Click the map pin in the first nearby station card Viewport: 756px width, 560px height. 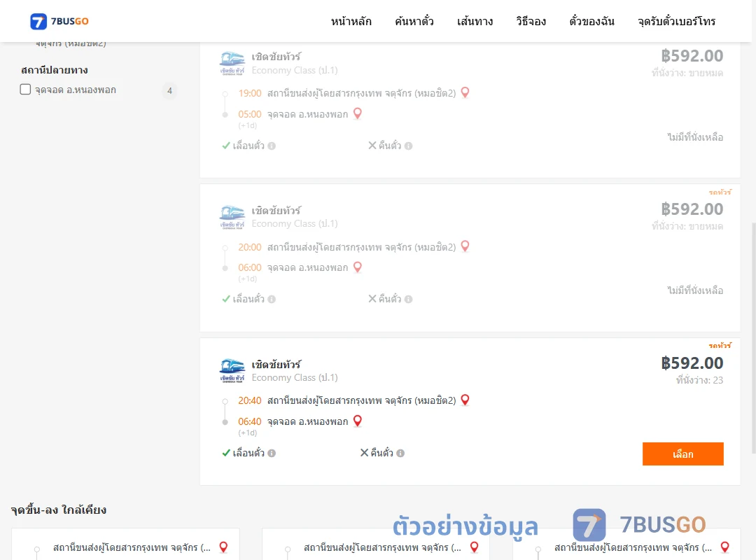[223, 547]
